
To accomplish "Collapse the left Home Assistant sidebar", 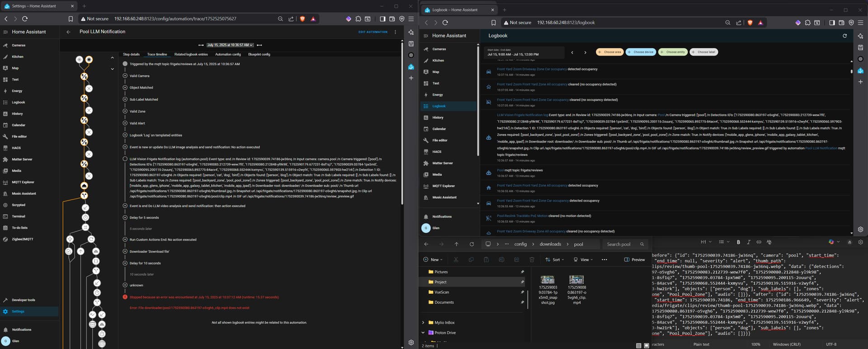I will [5, 32].
